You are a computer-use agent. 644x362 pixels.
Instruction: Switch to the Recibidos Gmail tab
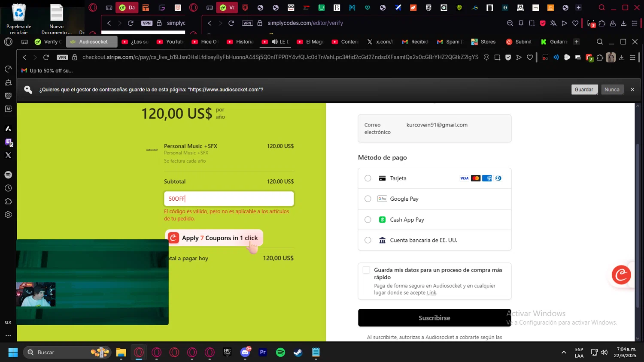(x=415, y=42)
